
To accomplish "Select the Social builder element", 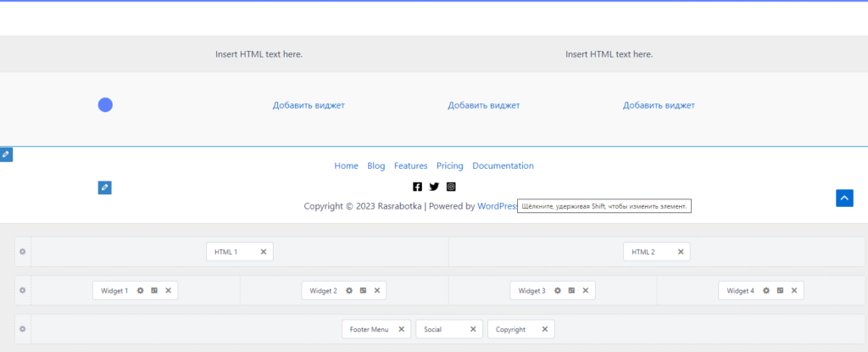I will pos(449,329).
